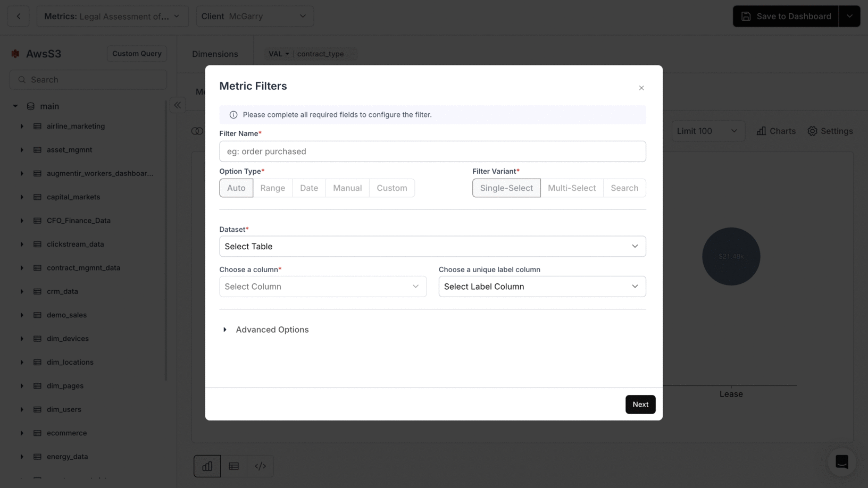
Task: Switch to the Charts view
Action: pos(775,131)
